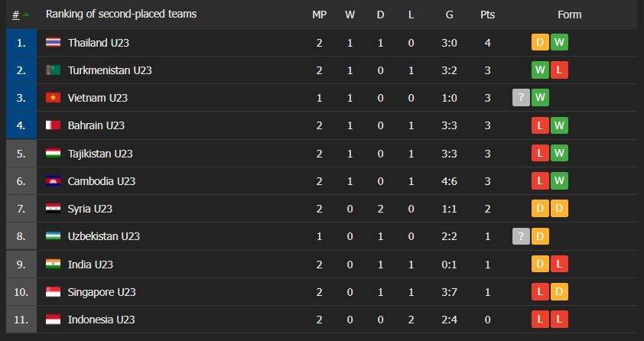The width and height of the screenshot is (644, 341).
Task: Sort standings by MP column header
Action: [319, 15]
